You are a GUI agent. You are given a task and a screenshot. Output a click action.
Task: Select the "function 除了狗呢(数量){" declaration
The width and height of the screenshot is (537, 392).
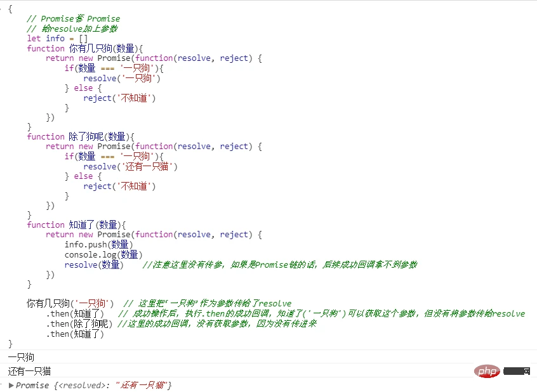[81, 136]
